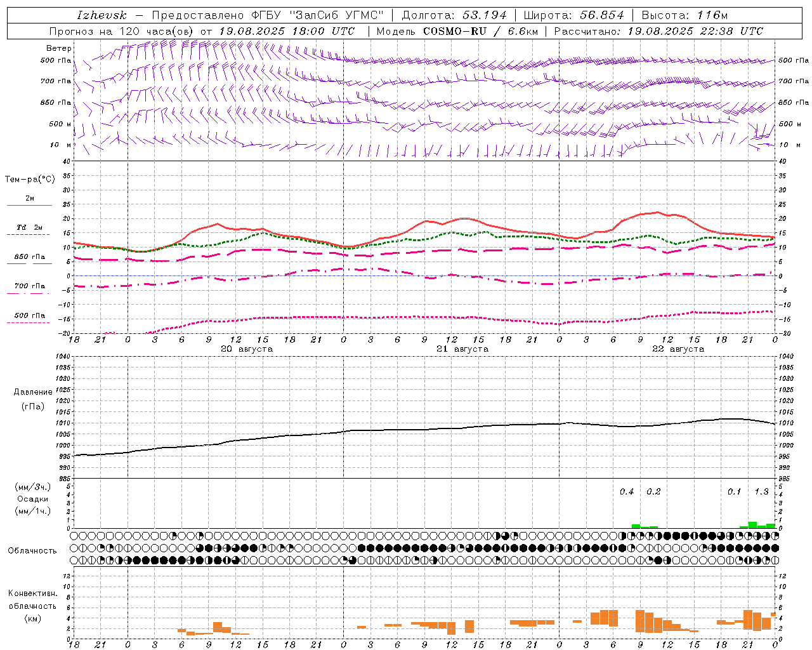Select the "Долгота: 53.194" header field

pos(454,15)
